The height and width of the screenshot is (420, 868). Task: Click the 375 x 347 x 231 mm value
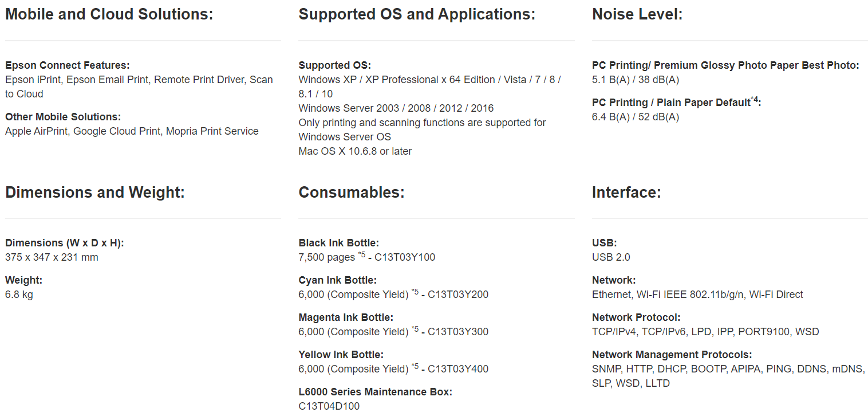52,257
